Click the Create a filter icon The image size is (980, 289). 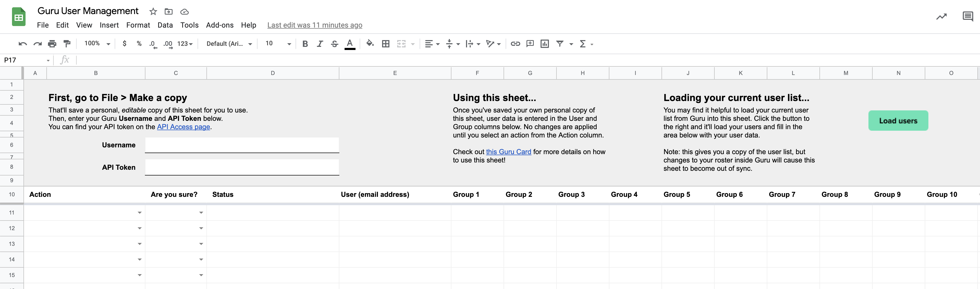pyautogui.click(x=560, y=44)
